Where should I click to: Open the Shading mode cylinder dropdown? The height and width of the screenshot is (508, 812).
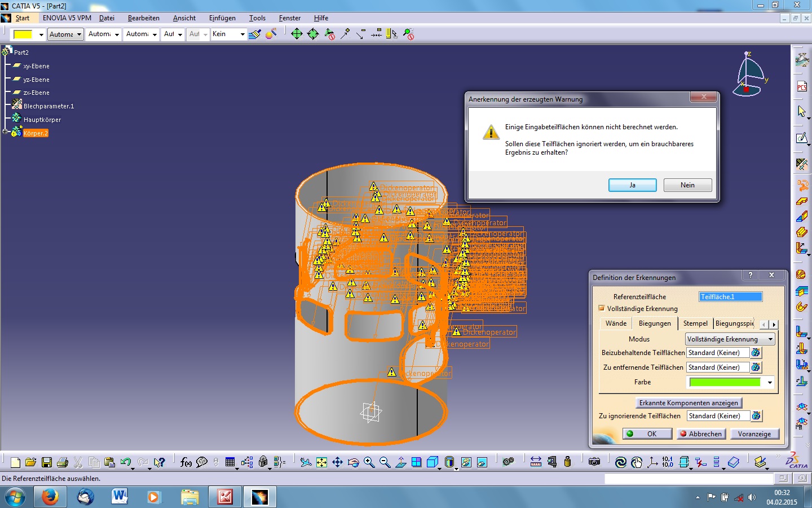[456, 468]
